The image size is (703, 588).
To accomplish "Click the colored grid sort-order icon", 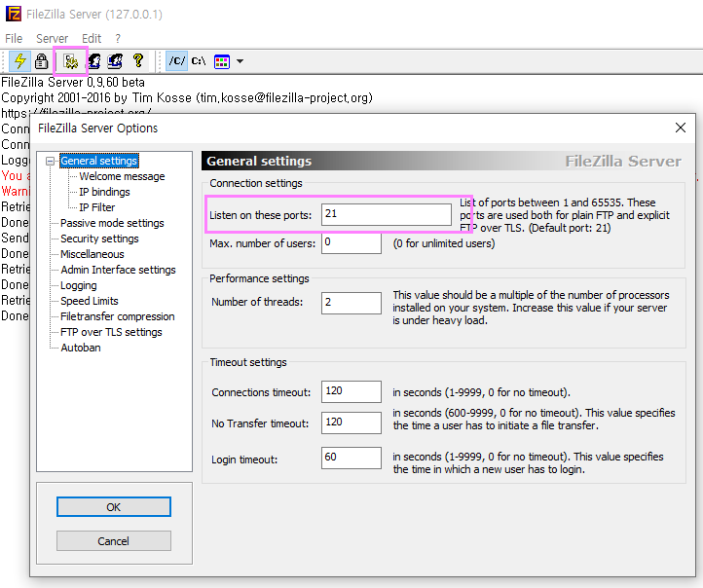I will [222, 61].
